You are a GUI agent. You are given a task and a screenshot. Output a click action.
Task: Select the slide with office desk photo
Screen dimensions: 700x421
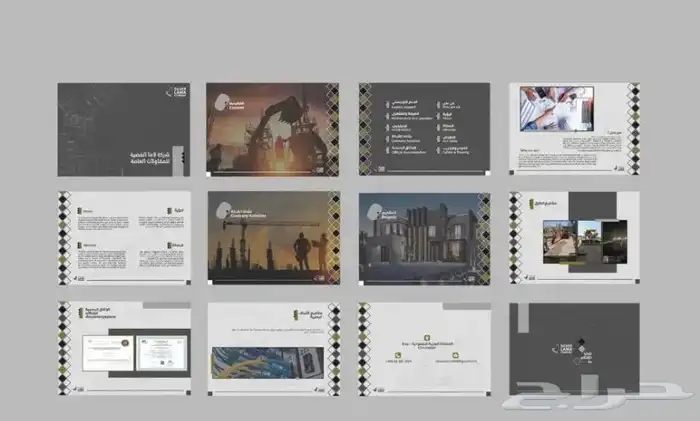[575, 129]
